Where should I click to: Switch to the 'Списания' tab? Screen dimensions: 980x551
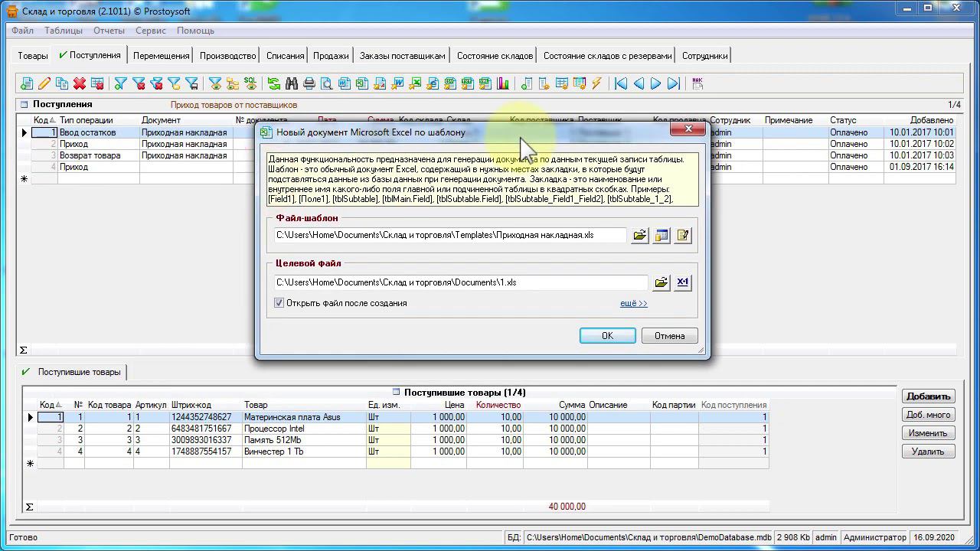click(x=285, y=56)
